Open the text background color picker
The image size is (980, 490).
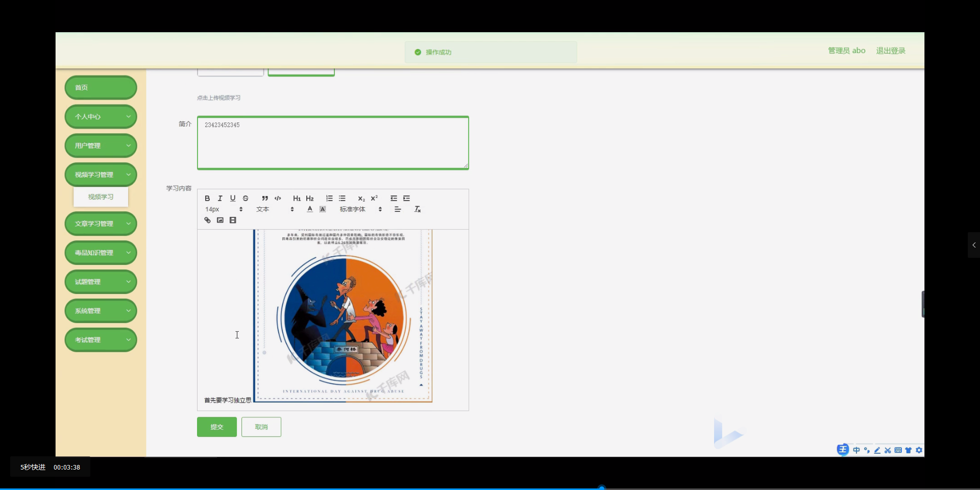tap(323, 209)
